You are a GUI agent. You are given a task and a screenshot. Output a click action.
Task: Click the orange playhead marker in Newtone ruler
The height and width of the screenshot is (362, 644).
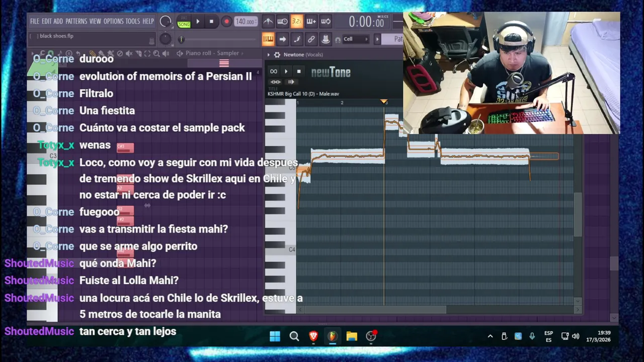click(x=384, y=102)
